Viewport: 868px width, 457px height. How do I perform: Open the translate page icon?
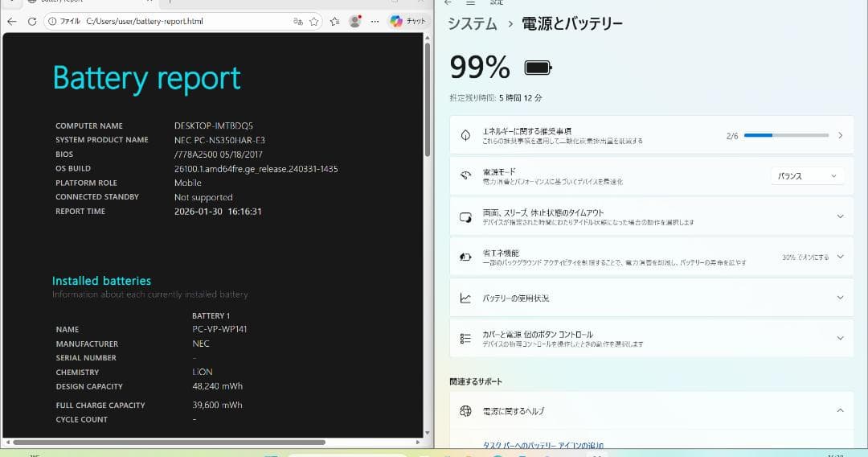298,21
